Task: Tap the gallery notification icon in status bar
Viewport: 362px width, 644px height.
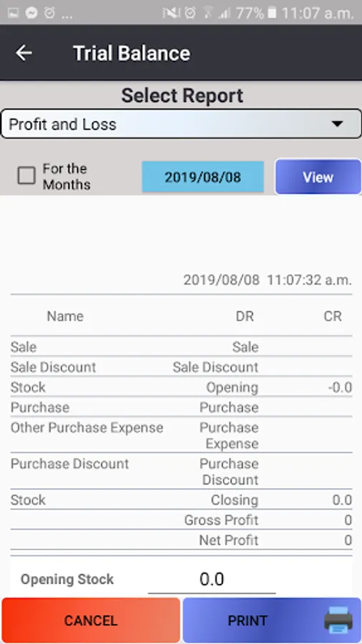Action: [13, 13]
